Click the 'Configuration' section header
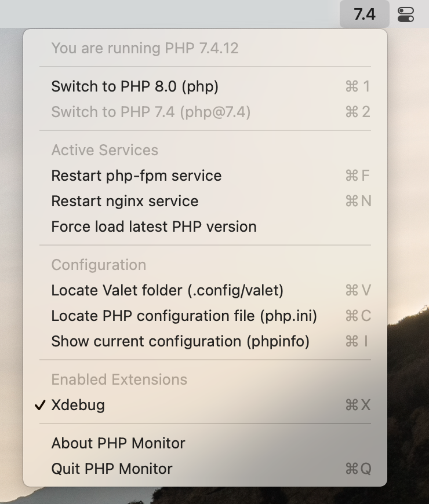The image size is (429, 504). [x=99, y=265]
